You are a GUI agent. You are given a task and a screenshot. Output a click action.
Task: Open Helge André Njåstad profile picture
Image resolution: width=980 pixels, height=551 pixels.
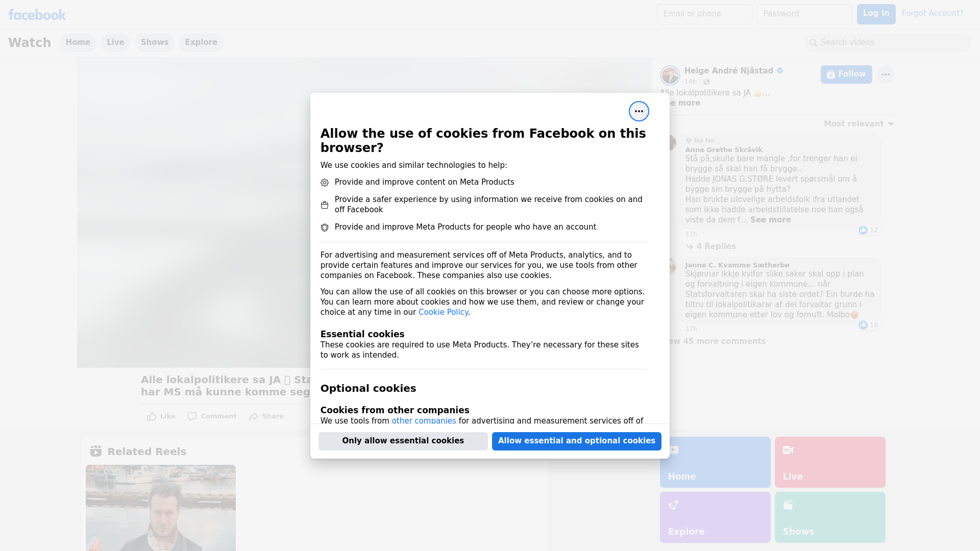pyautogui.click(x=670, y=76)
